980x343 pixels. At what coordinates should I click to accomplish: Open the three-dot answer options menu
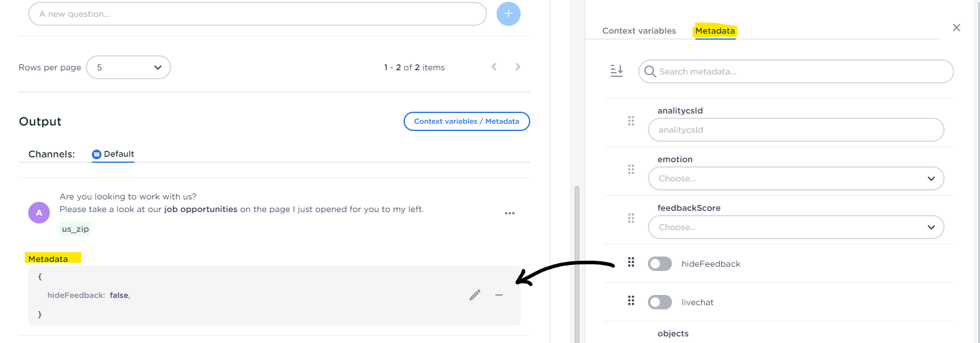pos(510,213)
